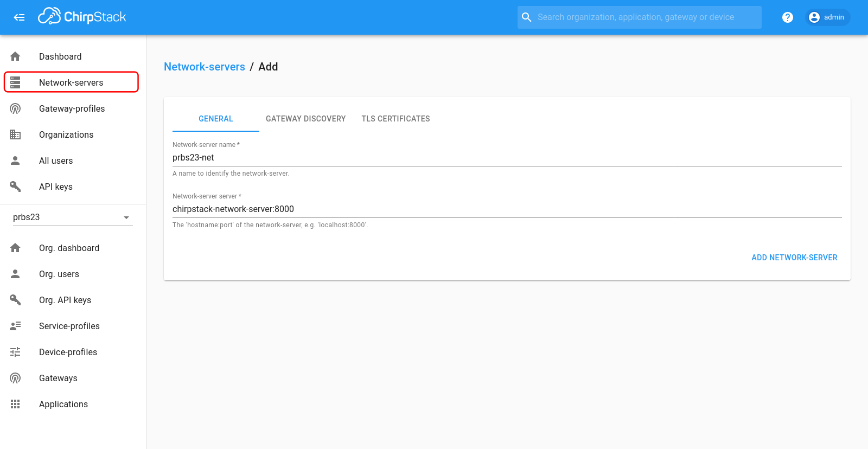868x449 pixels.
Task: Click the top search input box
Action: (x=640, y=17)
